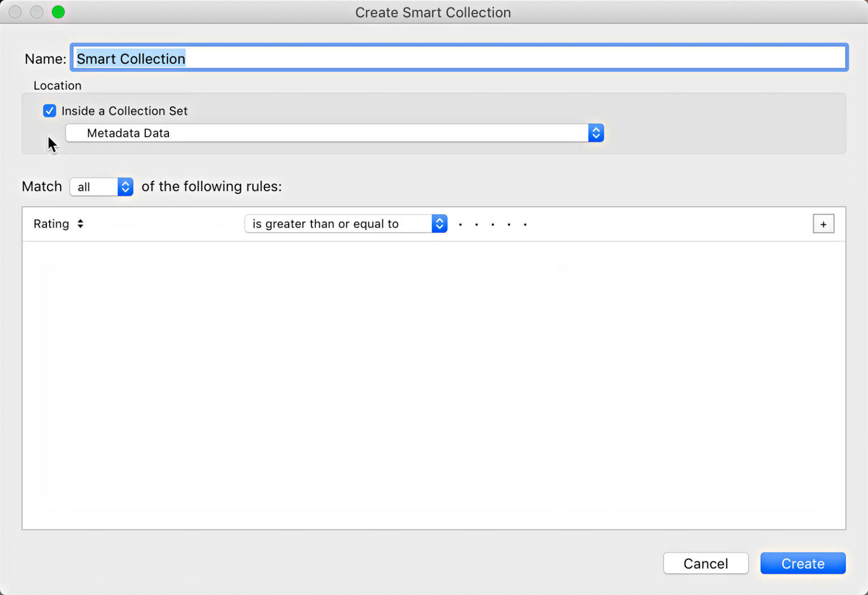Open the Metadata Data collection set dropdown
The image size is (868, 595).
click(x=335, y=133)
